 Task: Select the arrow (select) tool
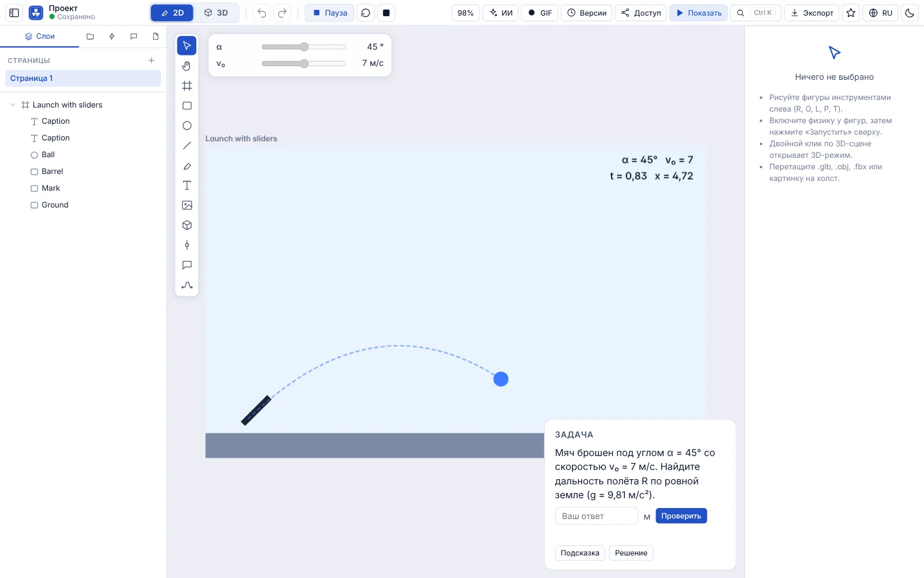point(187,46)
